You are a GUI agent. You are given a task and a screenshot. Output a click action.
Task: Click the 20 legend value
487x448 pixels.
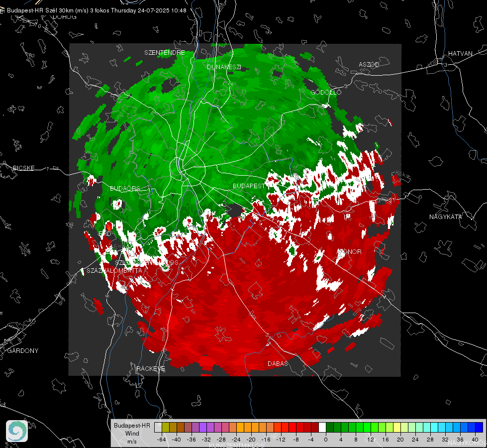(400, 440)
